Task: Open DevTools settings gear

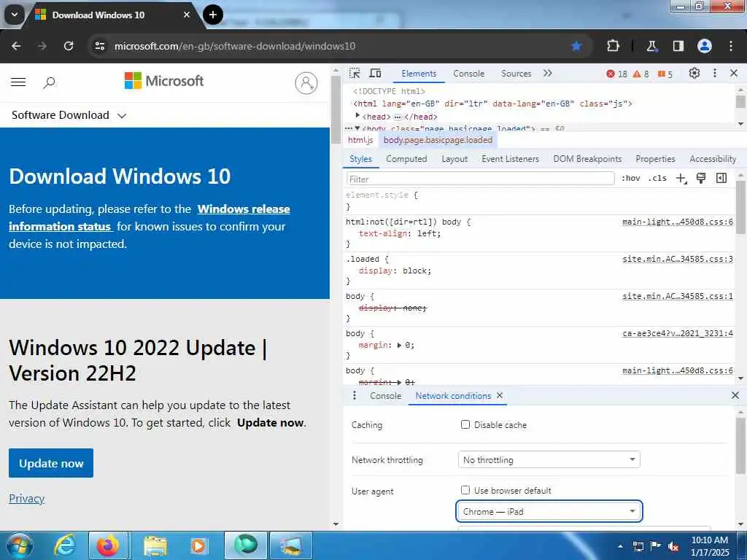Action: tap(694, 74)
